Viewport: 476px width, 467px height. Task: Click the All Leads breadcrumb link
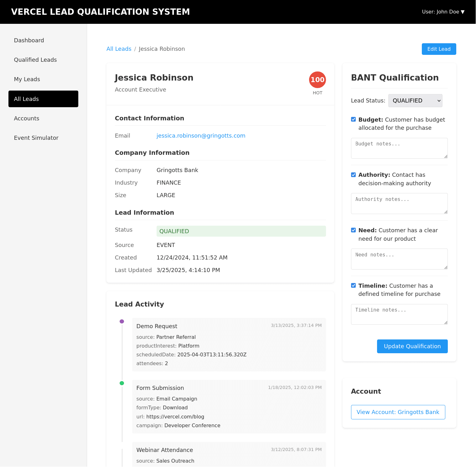(119, 49)
